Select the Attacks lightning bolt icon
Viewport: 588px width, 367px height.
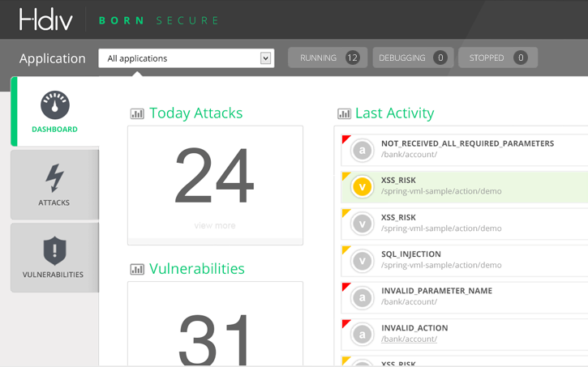coord(55,178)
